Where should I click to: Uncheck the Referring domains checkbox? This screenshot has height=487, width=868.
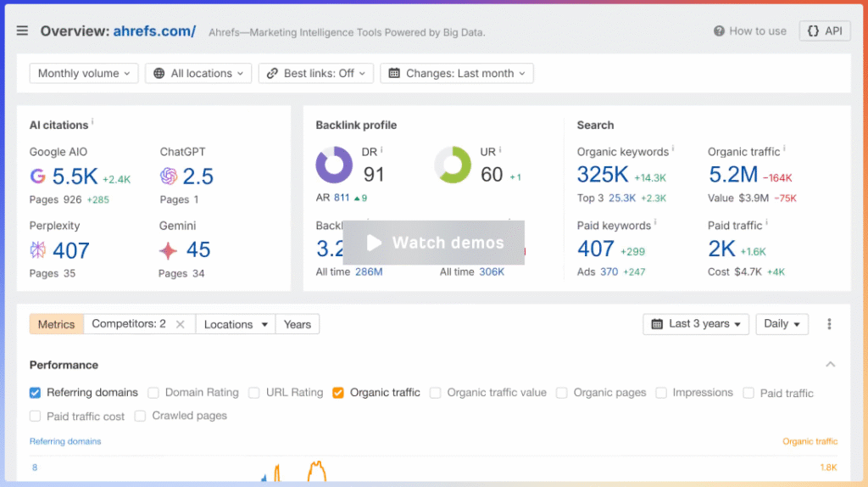click(x=35, y=393)
